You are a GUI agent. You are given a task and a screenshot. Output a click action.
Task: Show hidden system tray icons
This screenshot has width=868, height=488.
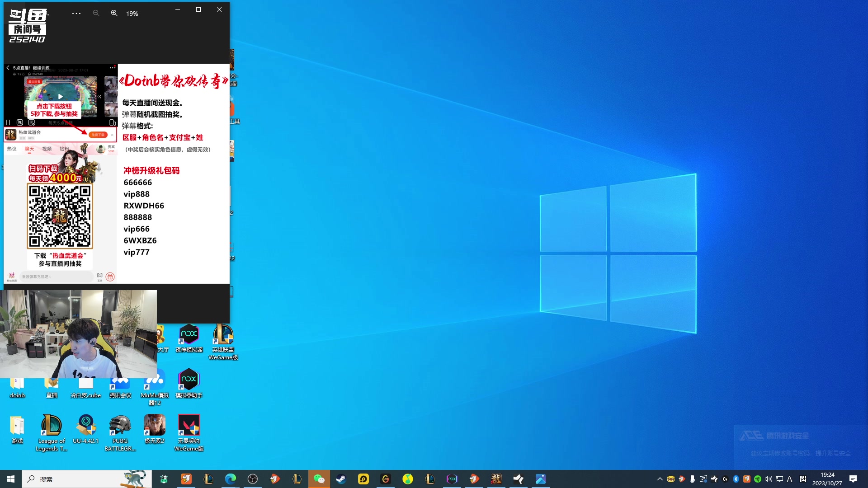point(660,479)
